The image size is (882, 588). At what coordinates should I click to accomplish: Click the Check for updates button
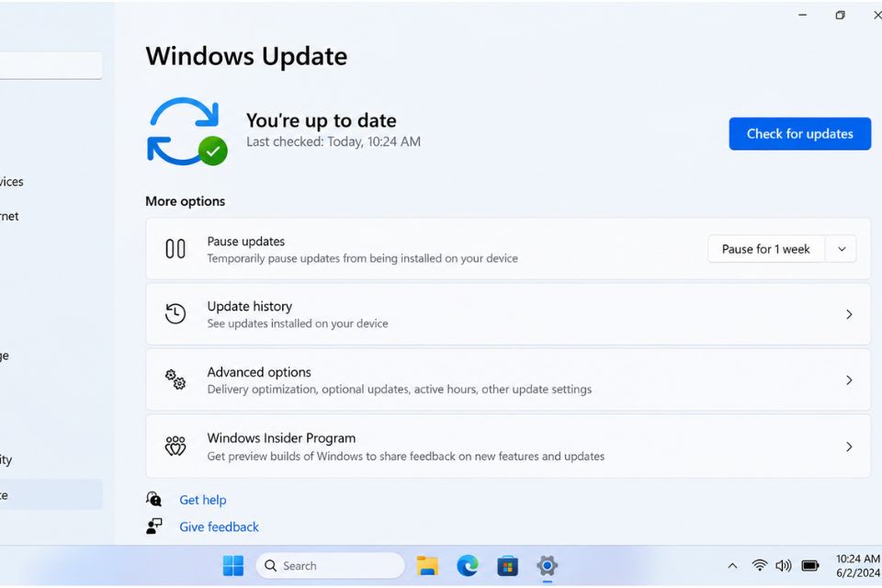799,133
